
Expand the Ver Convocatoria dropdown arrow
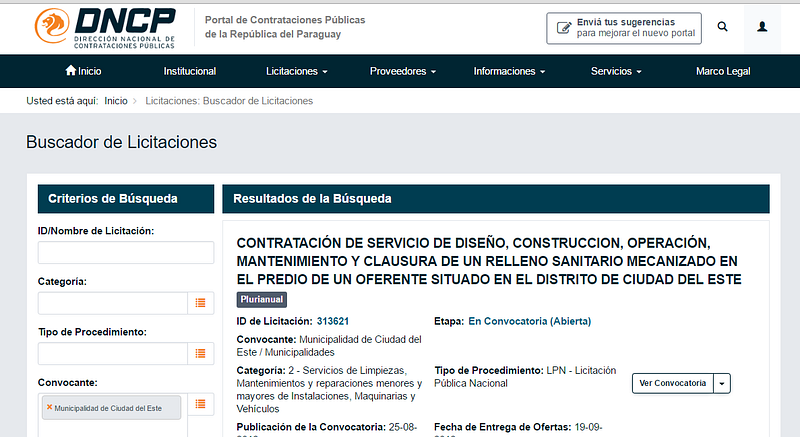coord(722,383)
